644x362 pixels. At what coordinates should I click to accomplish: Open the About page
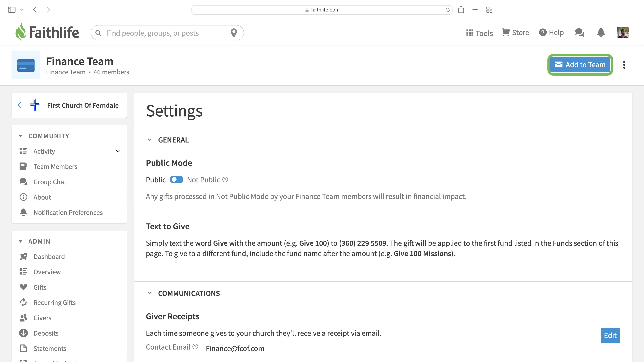[42, 197]
